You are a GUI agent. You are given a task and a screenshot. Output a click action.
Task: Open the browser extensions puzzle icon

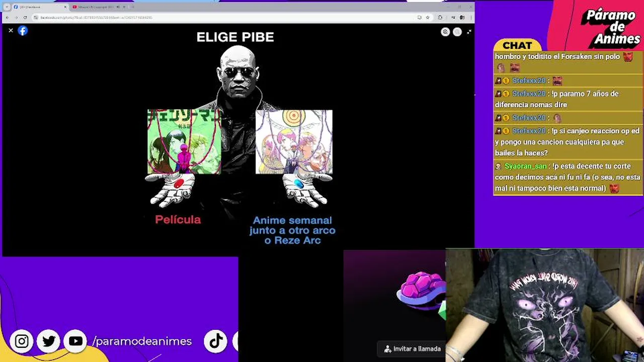coord(440,17)
